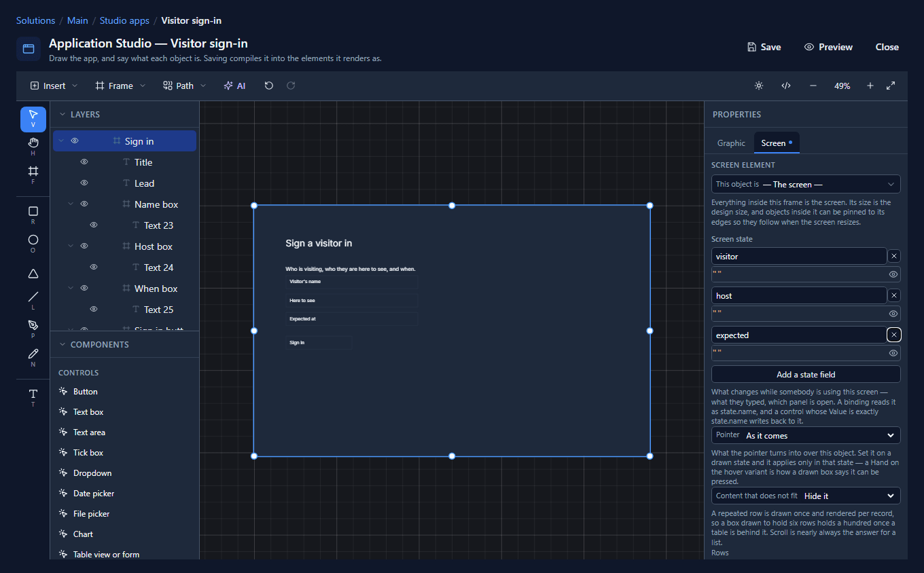Hide the Text 24 layer

[x=94, y=267]
